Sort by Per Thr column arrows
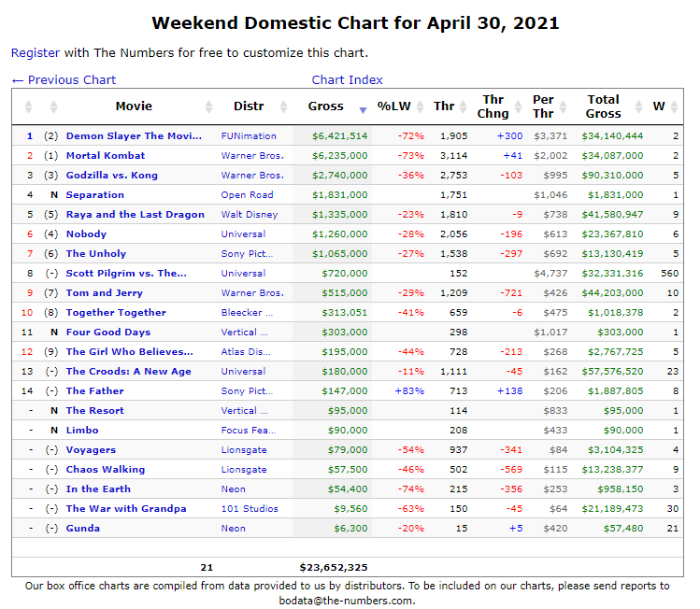700x609 pixels. 563,106
